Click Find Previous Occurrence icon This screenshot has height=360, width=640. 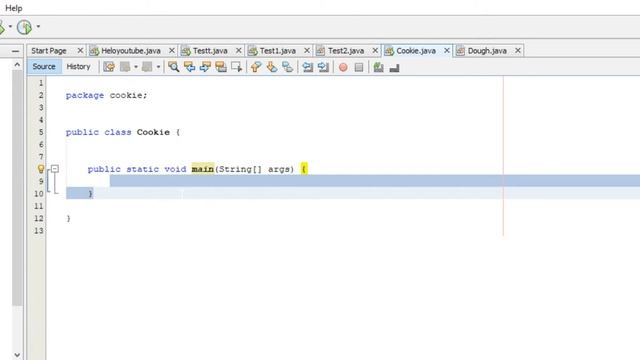[x=189, y=67]
